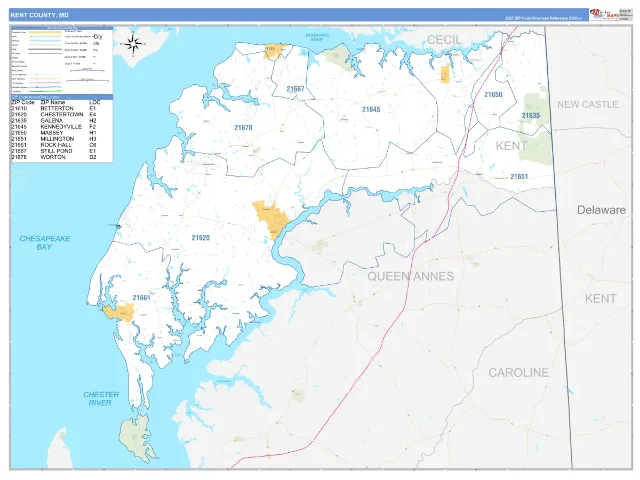Click the orange Rock Hall town area near 21661
Image resolution: width=640 pixels, height=480 pixels.
click(118, 312)
